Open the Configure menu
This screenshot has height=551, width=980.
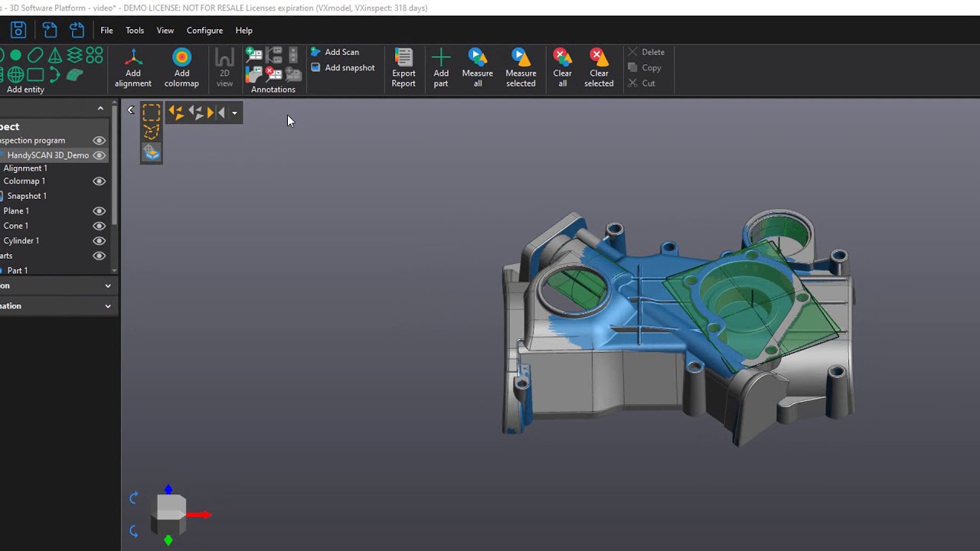click(204, 31)
